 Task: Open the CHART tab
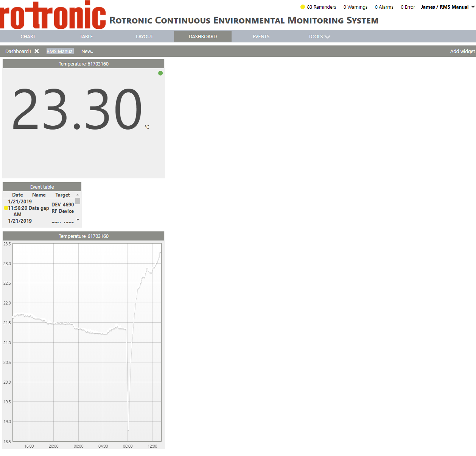[28, 37]
